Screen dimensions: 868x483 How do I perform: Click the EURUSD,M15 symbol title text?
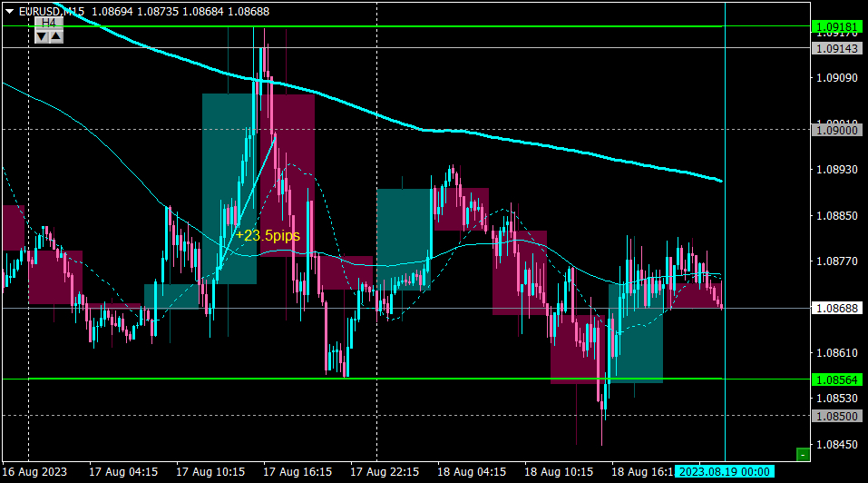point(52,11)
